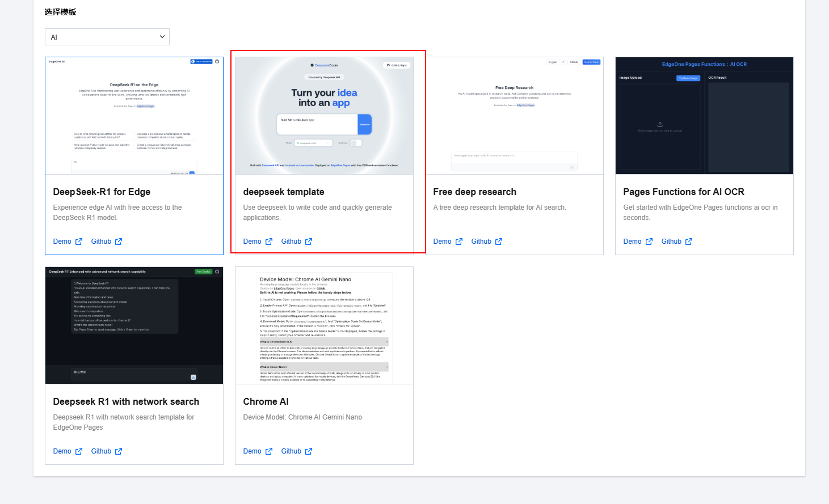Select the Free deep research preview thumbnail
Image resolution: width=829 pixels, height=504 pixels.
pyautogui.click(x=514, y=116)
